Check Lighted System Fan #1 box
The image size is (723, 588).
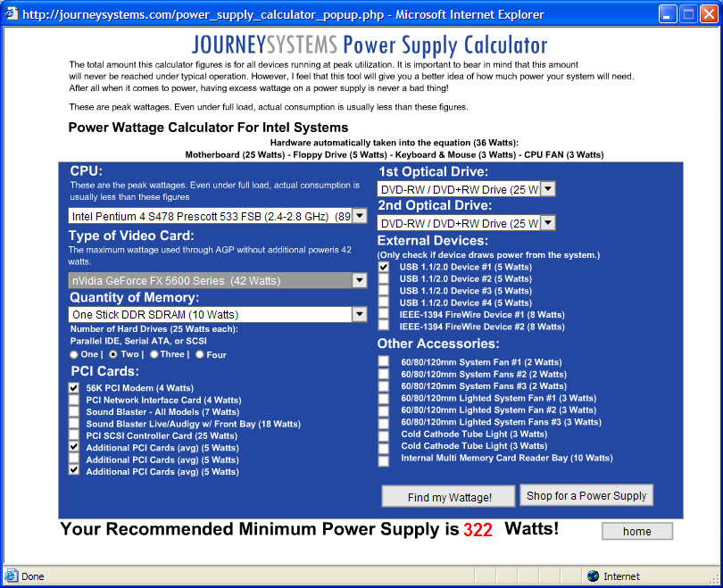(383, 399)
